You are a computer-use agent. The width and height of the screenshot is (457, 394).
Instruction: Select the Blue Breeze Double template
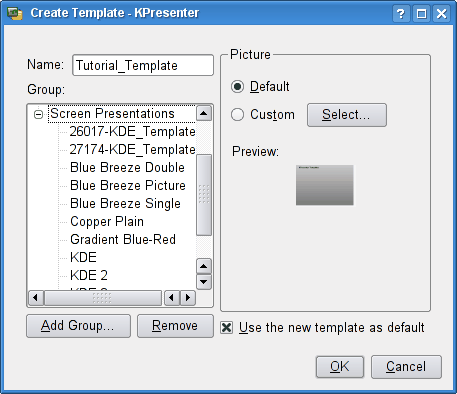(127, 167)
